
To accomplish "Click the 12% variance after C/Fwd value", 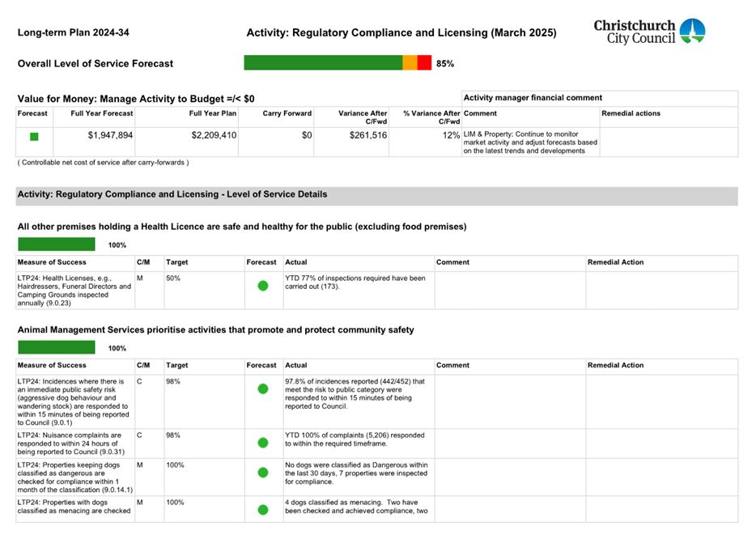I will [451, 135].
